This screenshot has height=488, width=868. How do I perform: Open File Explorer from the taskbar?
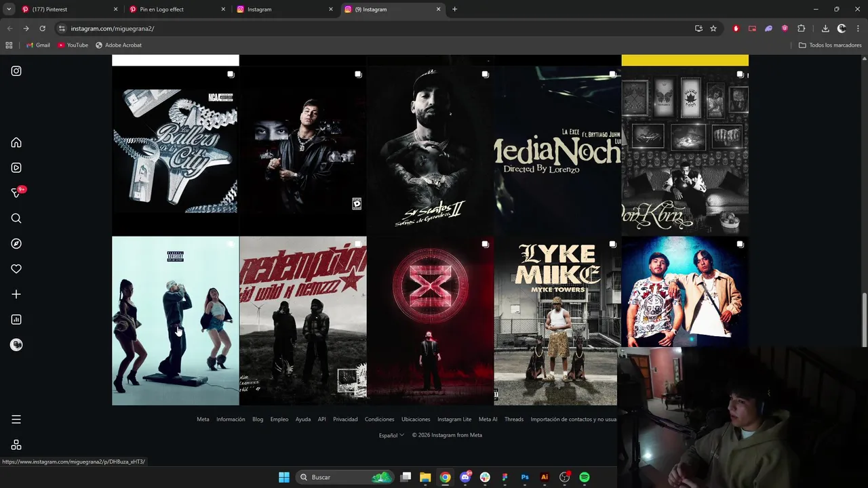[x=425, y=477]
